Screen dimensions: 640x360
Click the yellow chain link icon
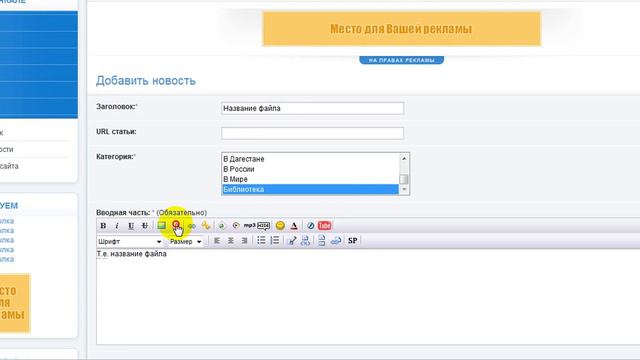tap(206, 225)
